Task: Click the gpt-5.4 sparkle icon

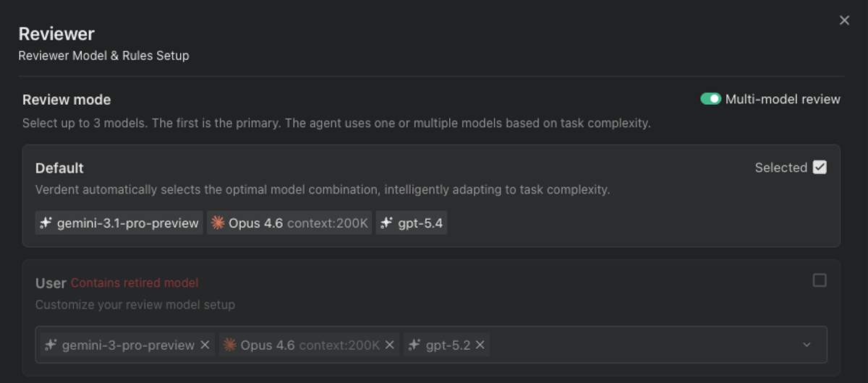Action: [387, 223]
